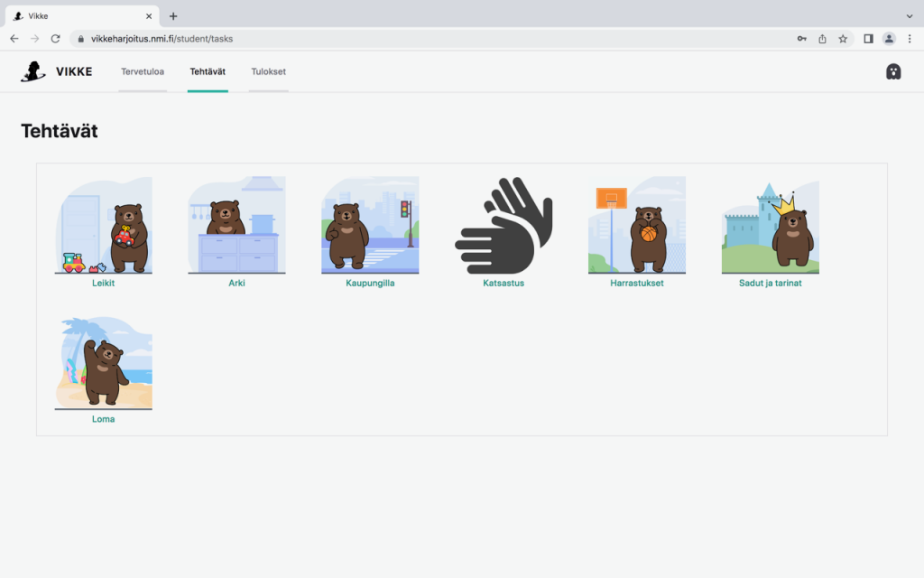Open the Tulokset tab
The image size is (924, 578).
pyautogui.click(x=268, y=71)
